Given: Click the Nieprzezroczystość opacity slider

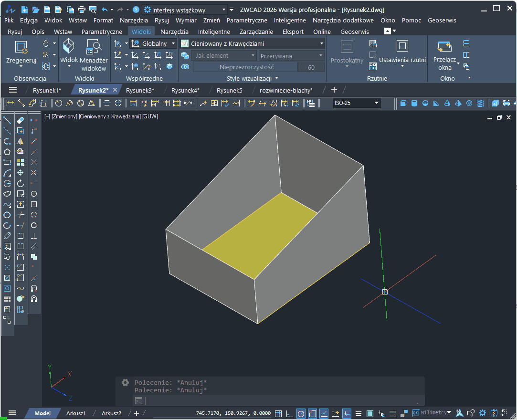Looking at the screenshot, I should (x=246, y=67).
